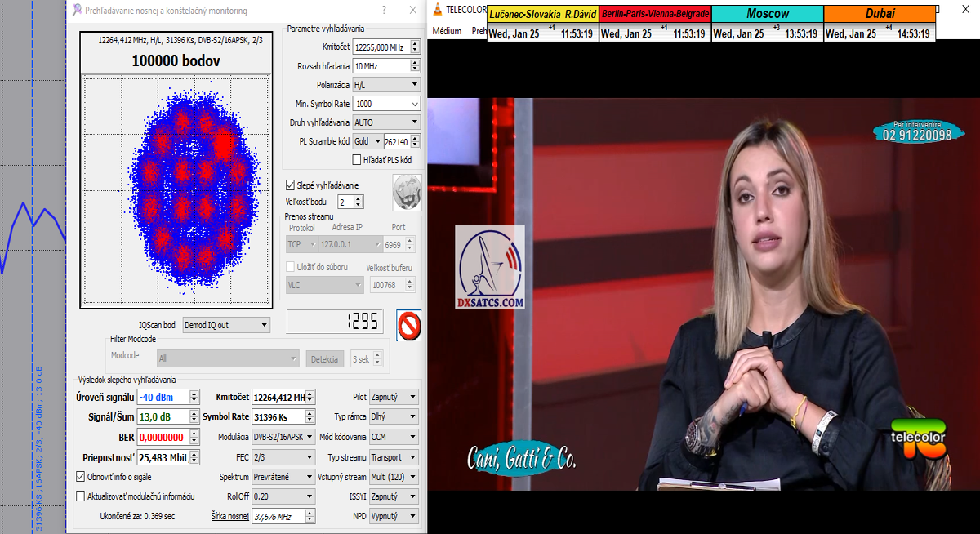Click the DXSATCS.COM satellite dish logo
The image size is (980, 534).
pyautogui.click(x=490, y=268)
